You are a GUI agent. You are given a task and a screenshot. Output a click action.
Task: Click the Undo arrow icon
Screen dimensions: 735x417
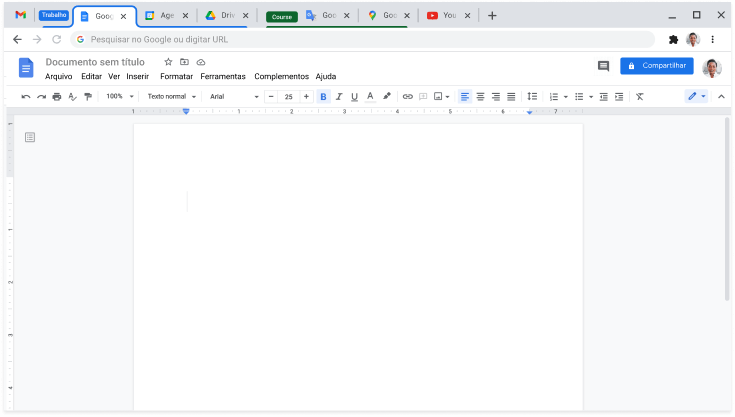point(26,97)
